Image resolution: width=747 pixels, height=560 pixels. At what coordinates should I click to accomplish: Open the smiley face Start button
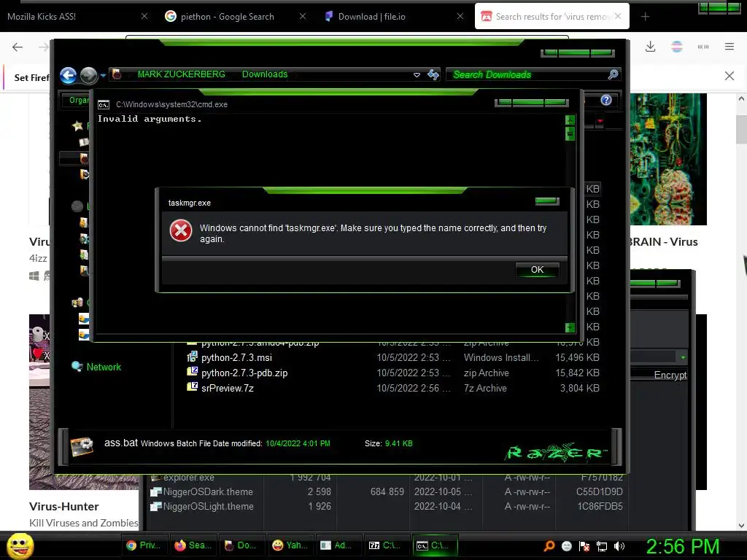[x=20, y=545]
